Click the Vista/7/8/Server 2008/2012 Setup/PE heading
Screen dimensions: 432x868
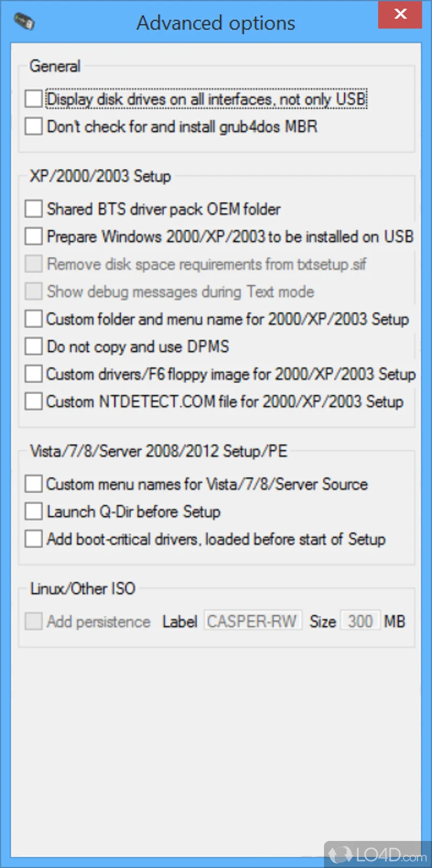pyautogui.click(x=159, y=451)
